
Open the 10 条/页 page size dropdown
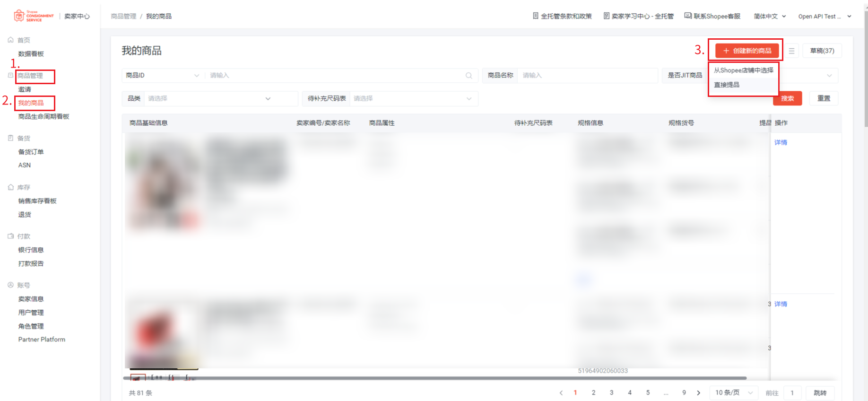(734, 392)
